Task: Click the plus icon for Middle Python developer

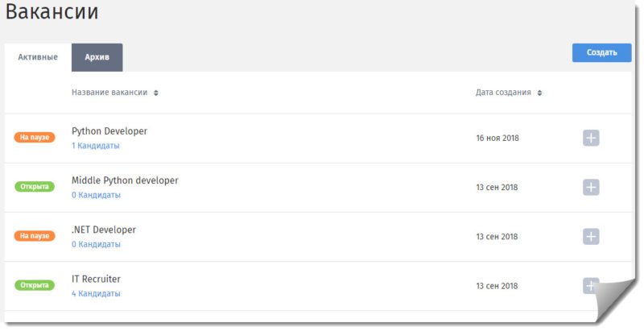Action: coord(591,187)
